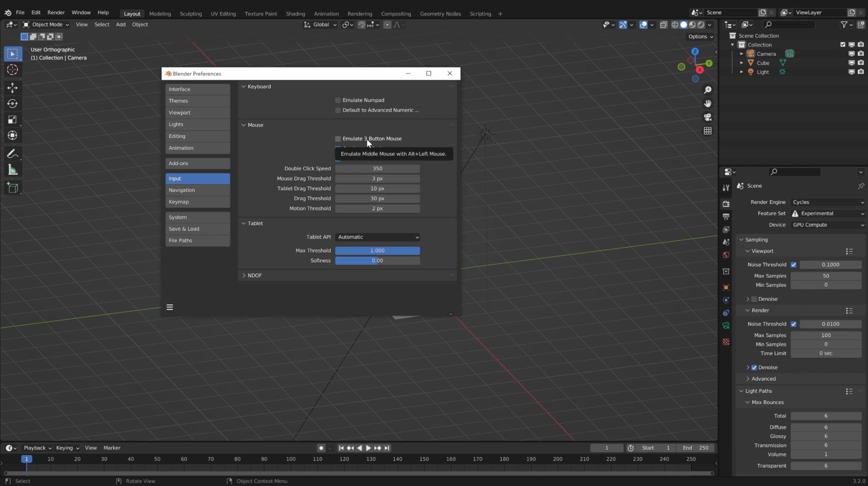
Task: Open the Tablet API dropdown
Action: coord(377,237)
